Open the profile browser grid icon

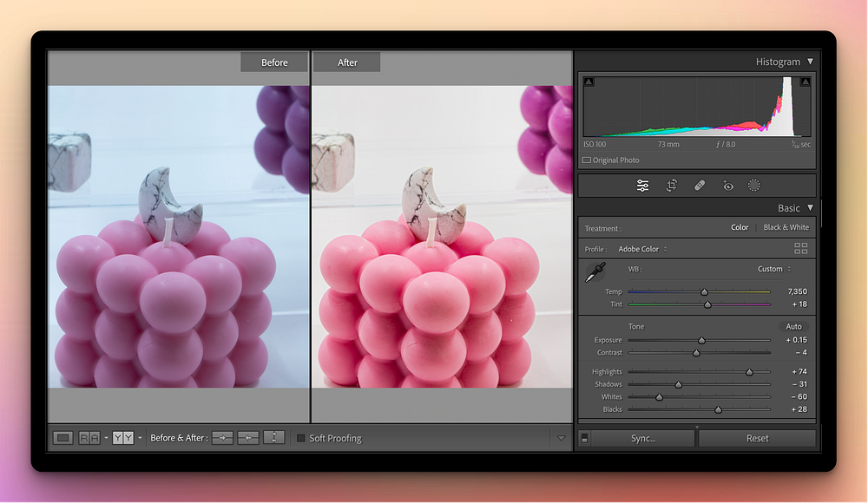point(800,248)
